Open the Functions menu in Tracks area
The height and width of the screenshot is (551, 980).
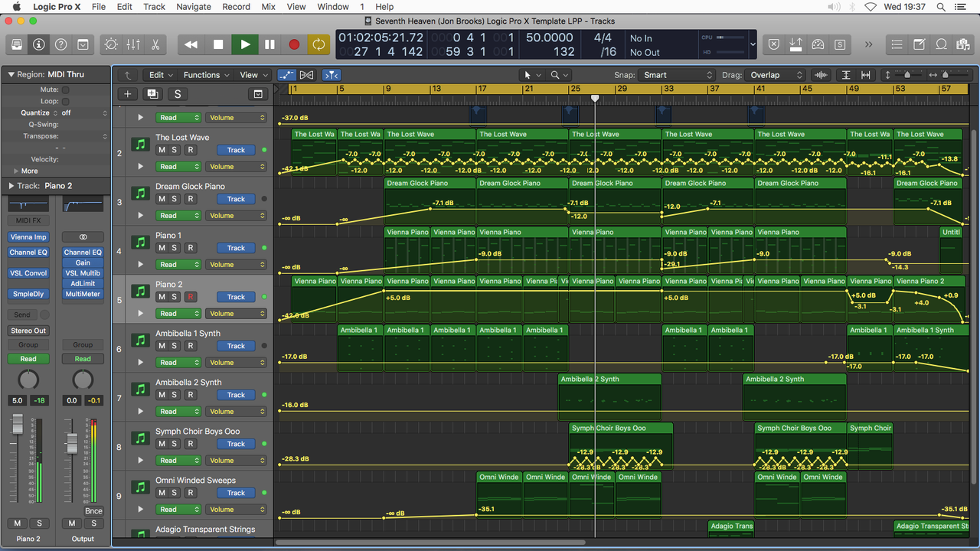click(x=207, y=75)
